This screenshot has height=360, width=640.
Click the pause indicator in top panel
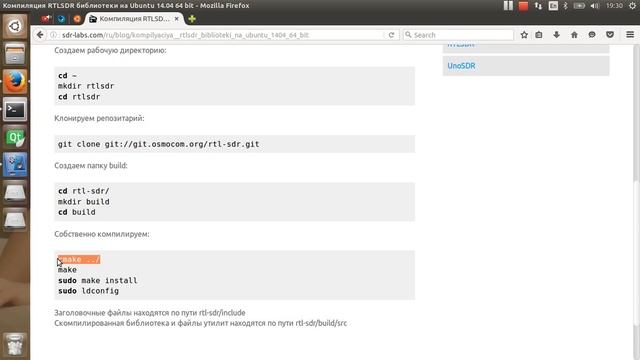508,6
